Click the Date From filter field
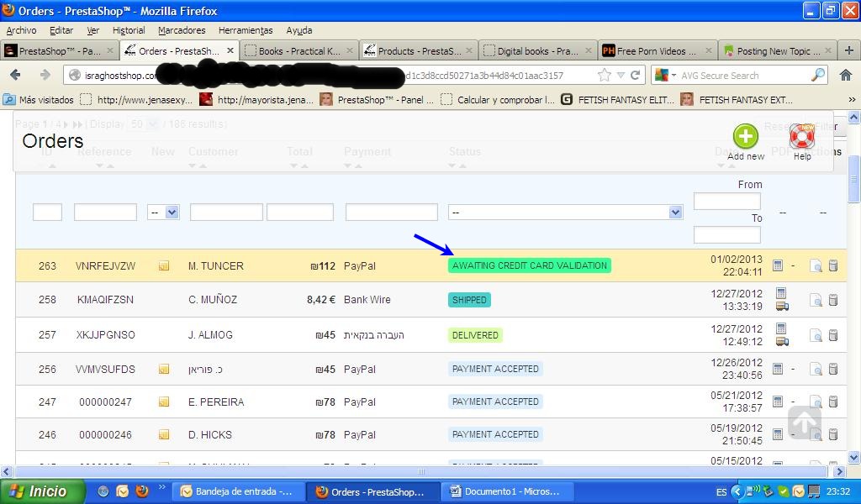 tap(727, 202)
